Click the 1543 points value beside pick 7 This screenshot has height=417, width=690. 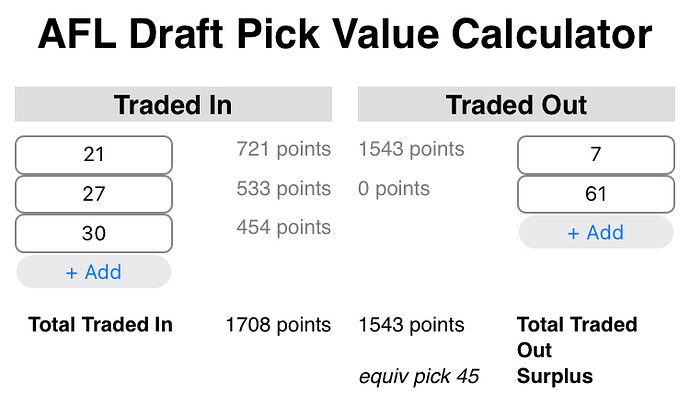411,150
